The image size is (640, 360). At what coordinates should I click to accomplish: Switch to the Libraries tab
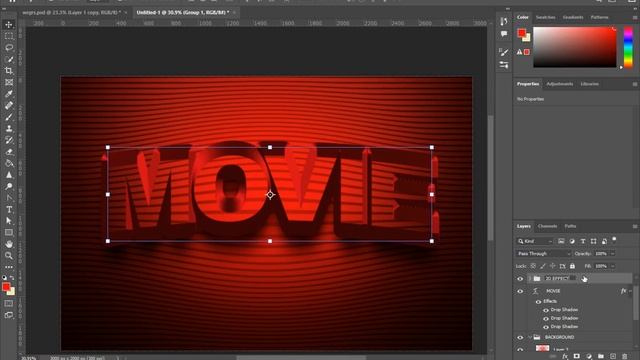pos(589,84)
